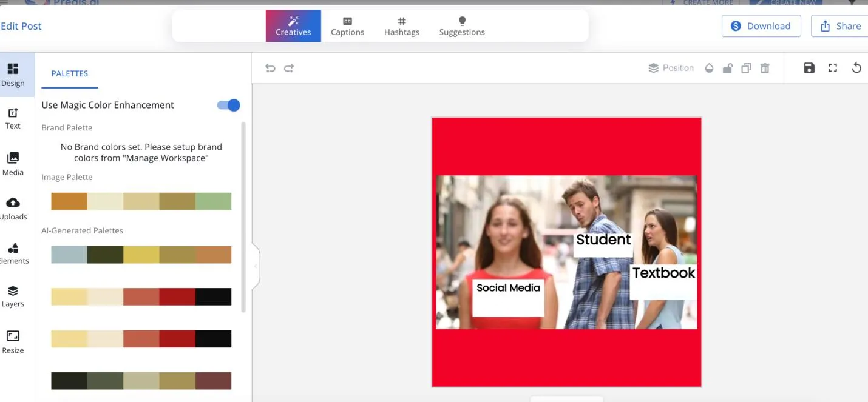Click the Share button
Image resolution: width=868 pixels, height=402 pixels.
[840, 26]
